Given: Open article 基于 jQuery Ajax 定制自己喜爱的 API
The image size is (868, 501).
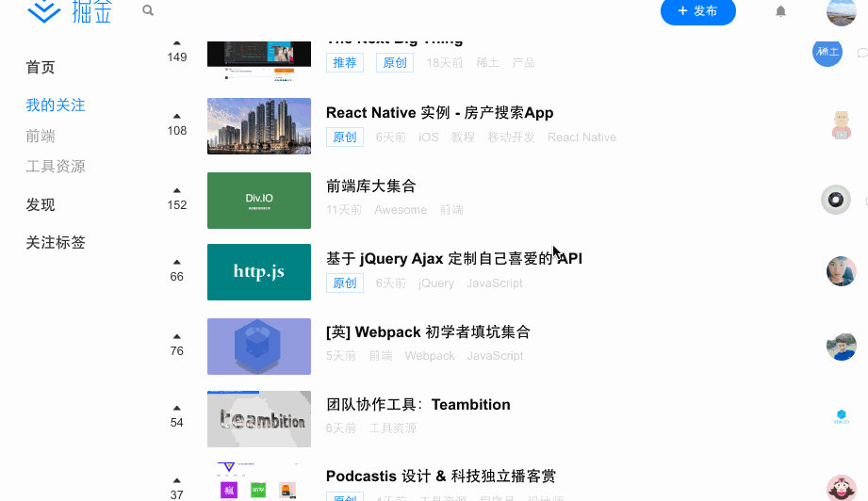Looking at the screenshot, I should (454, 258).
